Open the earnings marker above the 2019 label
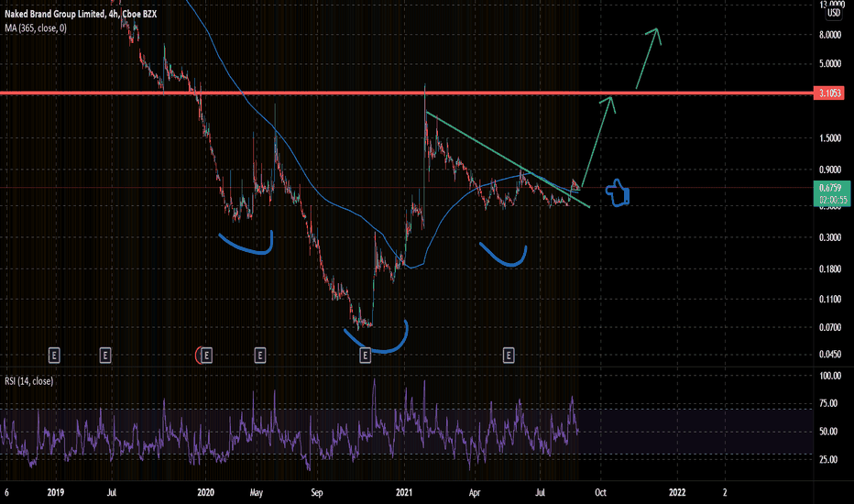This screenshot has height=504, width=854. 54,356
